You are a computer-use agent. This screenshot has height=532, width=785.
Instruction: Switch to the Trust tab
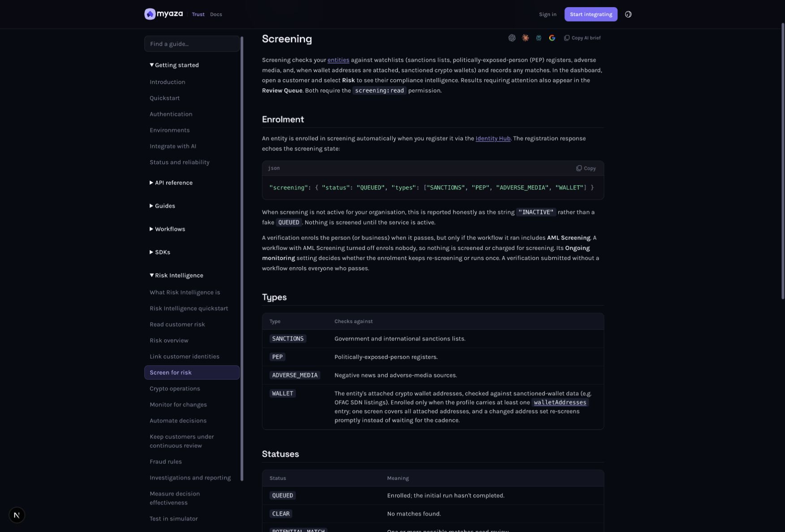tap(198, 14)
